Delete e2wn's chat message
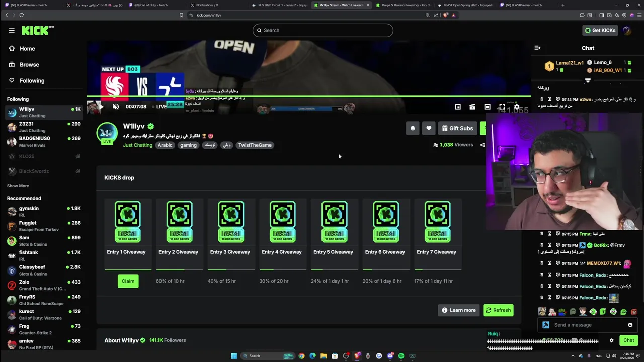Viewport: 644px width, 362px height. point(542,100)
